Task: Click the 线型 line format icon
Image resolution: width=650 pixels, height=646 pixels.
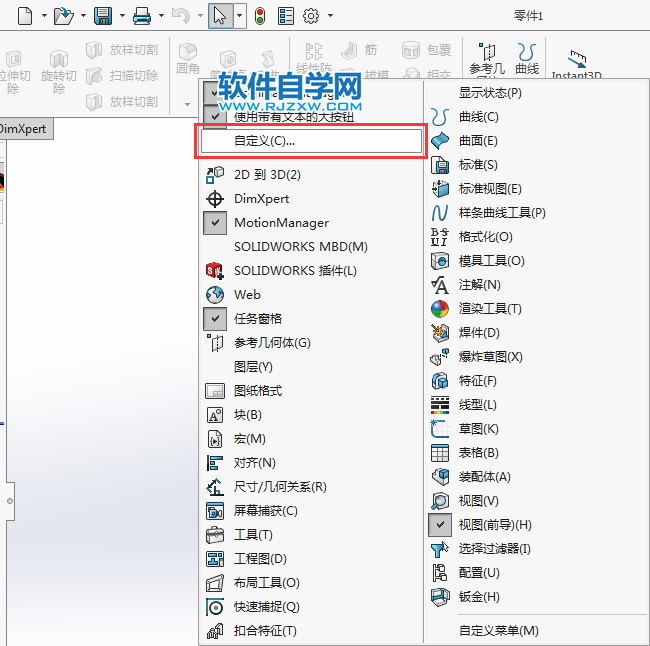Action: pyautogui.click(x=440, y=405)
